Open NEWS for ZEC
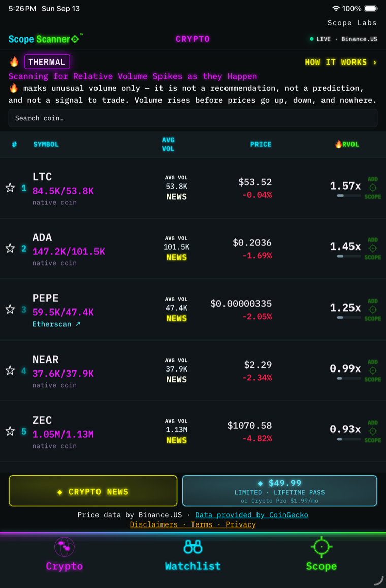This screenshot has height=588, width=386. pyautogui.click(x=177, y=440)
